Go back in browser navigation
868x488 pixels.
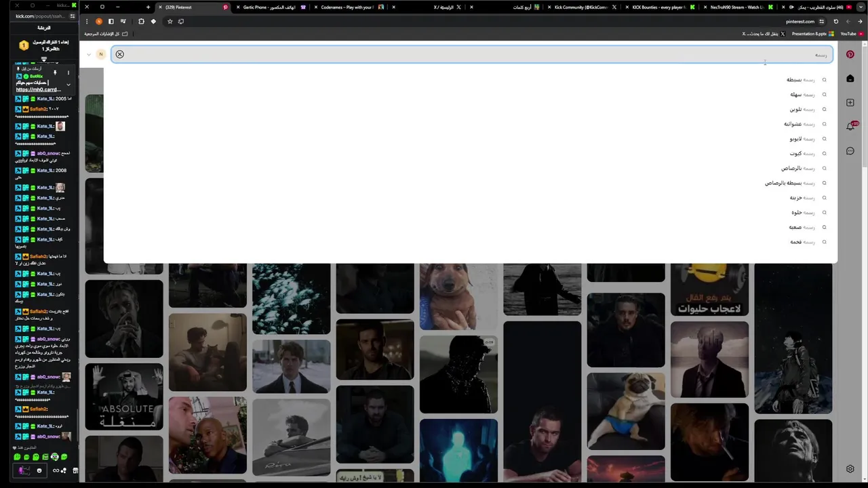860,21
